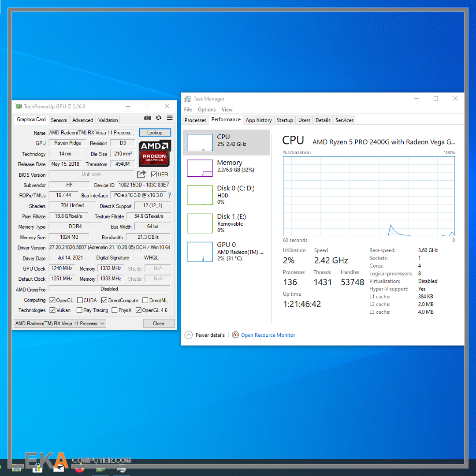Click the GPU-Z refresh icon
Viewport: 476px width, 476px height.
(159, 118)
